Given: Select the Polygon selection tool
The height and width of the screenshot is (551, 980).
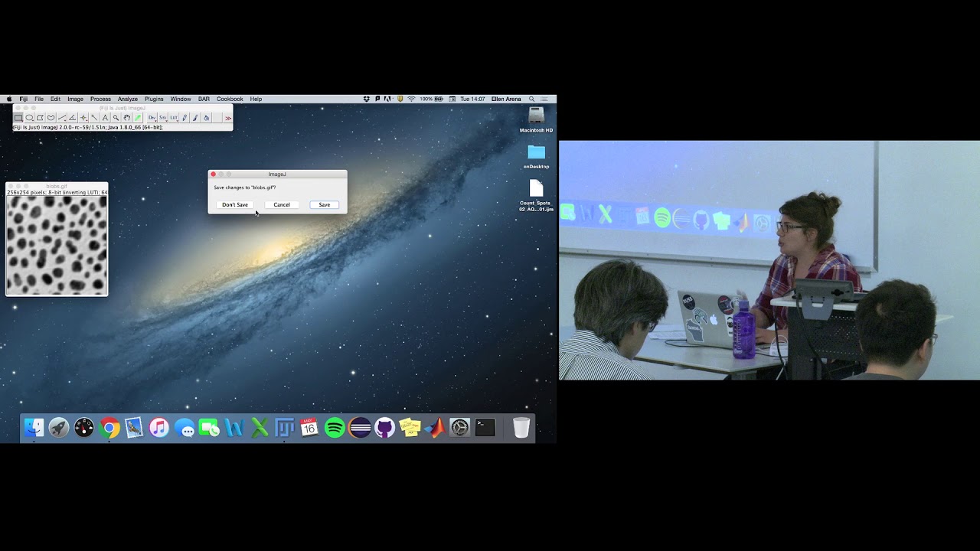Looking at the screenshot, I should pos(40,118).
